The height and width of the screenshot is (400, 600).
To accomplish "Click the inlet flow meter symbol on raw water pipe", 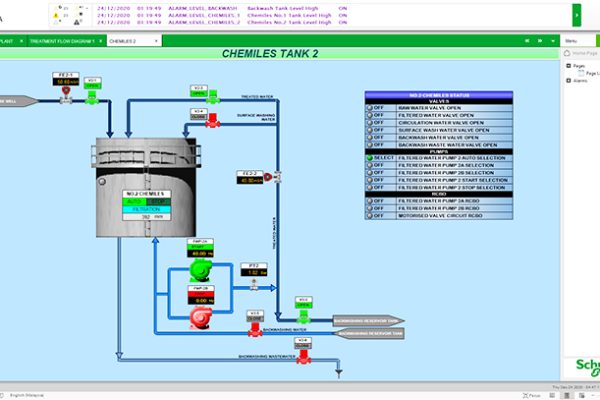I will 66,95.
